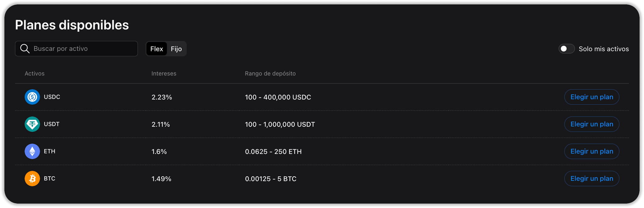This screenshot has width=644, height=208.
Task: Click the ETH 1.6% interest rate
Action: (x=159, y=151)
